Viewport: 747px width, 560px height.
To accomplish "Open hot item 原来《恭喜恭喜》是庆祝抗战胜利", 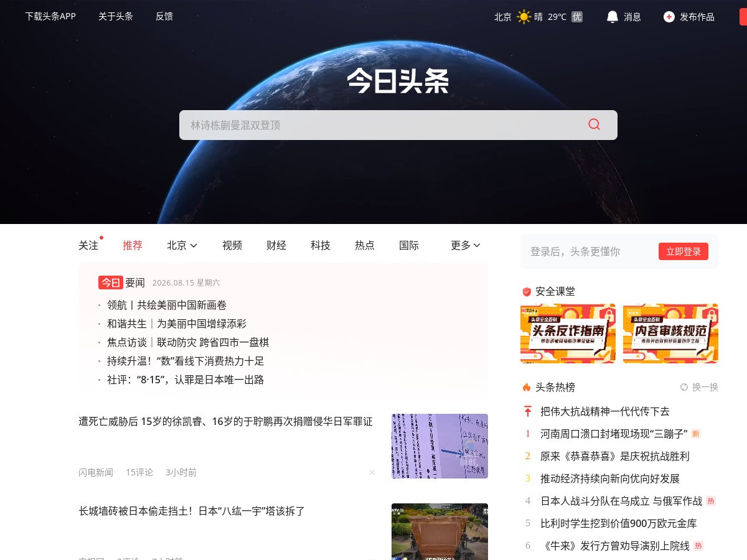I will tap(615, 456).
